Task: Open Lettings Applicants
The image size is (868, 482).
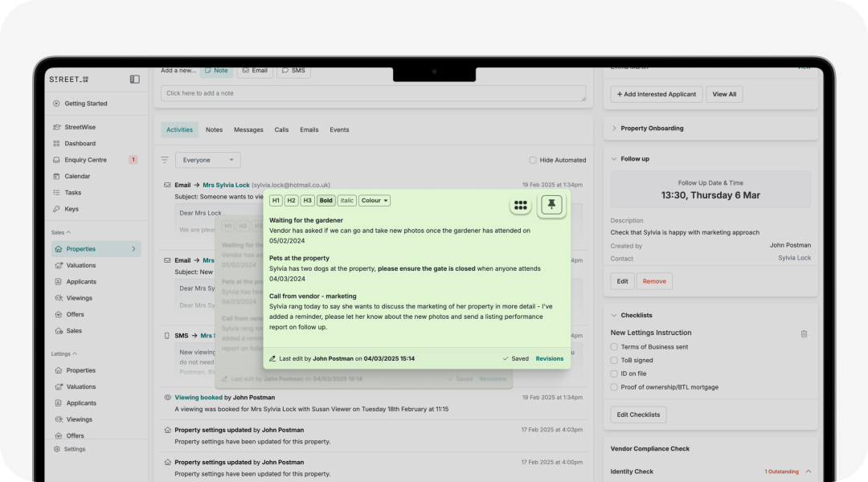Action: click(81, 403)
